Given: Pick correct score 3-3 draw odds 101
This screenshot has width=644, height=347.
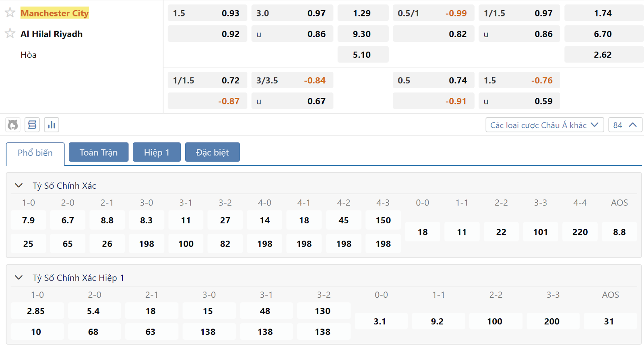Looking at the screenshot, I should [541, 232].
